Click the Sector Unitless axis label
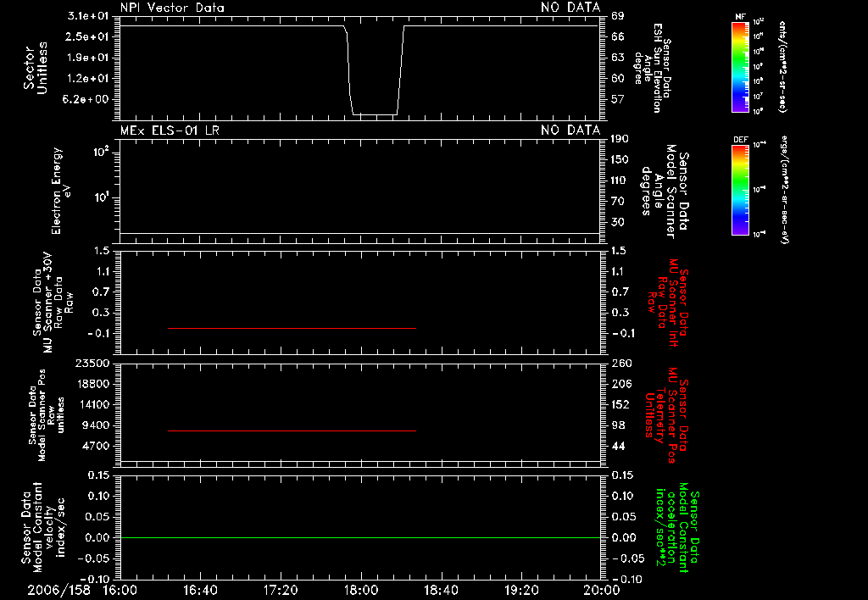Screen dimensions: 868x600 (x=35, y=68)
